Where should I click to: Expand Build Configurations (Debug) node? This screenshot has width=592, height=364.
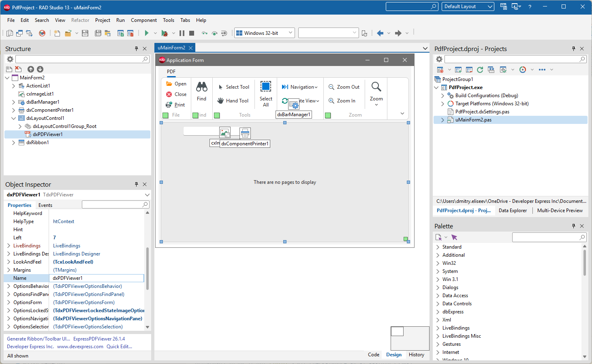click(x=442, y=96)
